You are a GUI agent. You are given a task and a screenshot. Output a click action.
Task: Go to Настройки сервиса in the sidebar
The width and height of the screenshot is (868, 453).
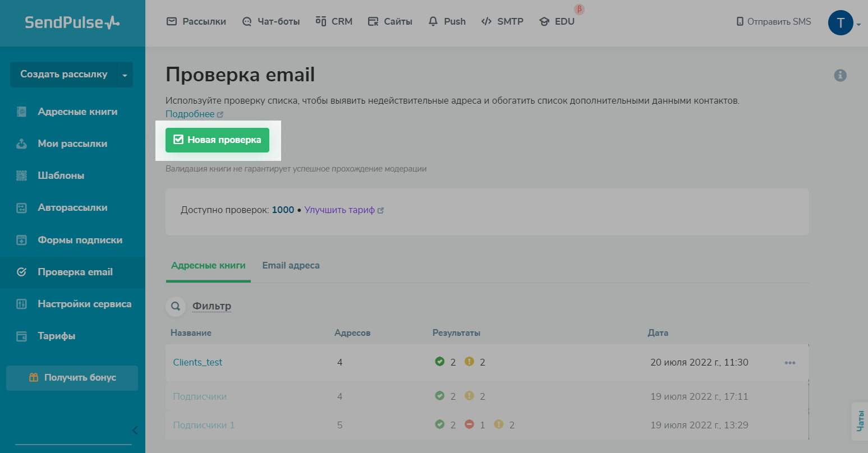click(84, 304)
